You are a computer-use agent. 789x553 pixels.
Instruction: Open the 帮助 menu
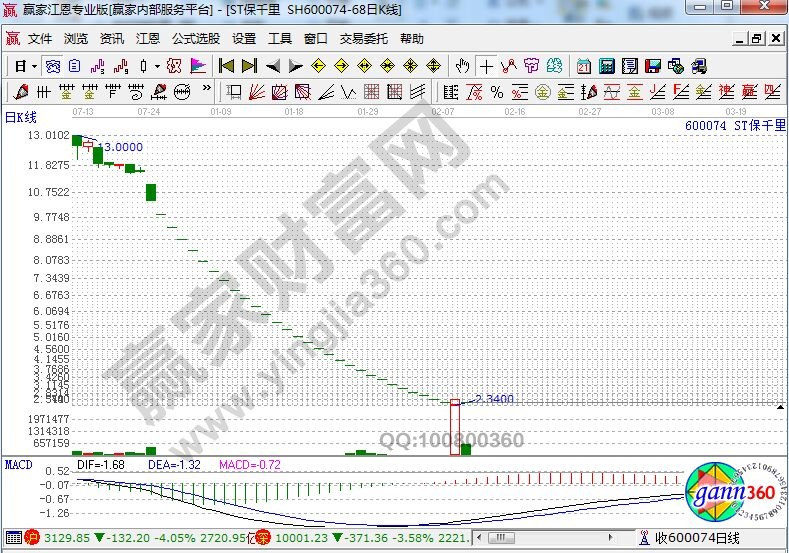pyautogui.click(x=412, y=39)
